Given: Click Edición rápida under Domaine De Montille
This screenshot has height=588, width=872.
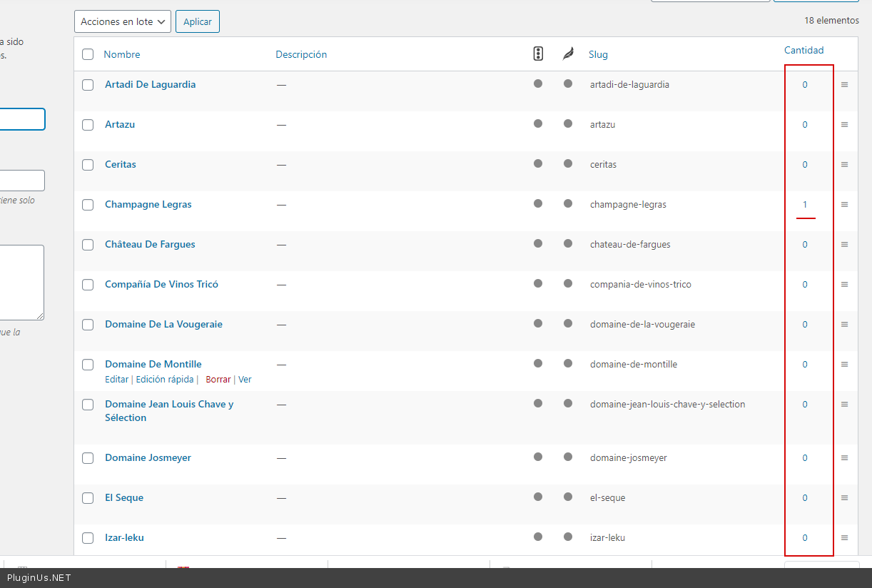Looking at the screenshot, I should coord(165,380).
